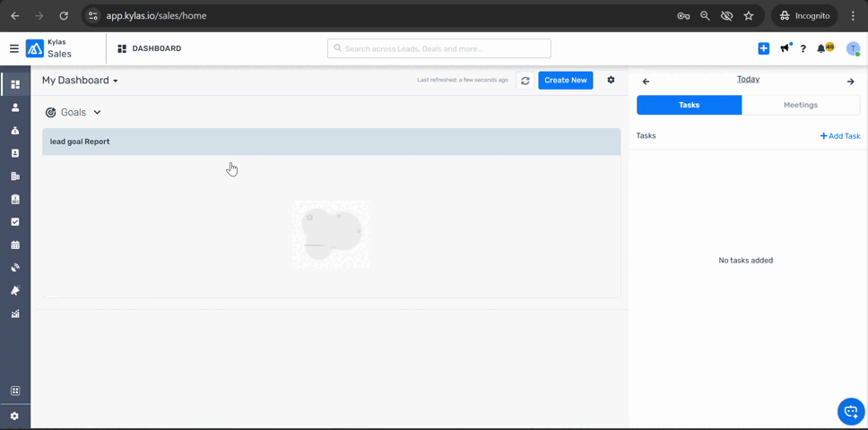Open Leads person icon in sidebar
The image size is (868, 430).
pos(15,107)
